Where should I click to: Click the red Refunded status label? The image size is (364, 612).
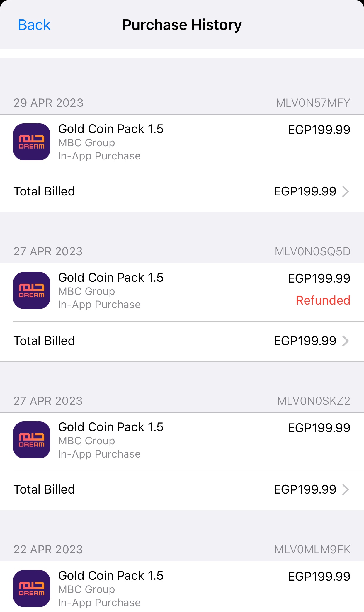coord(323,300)
